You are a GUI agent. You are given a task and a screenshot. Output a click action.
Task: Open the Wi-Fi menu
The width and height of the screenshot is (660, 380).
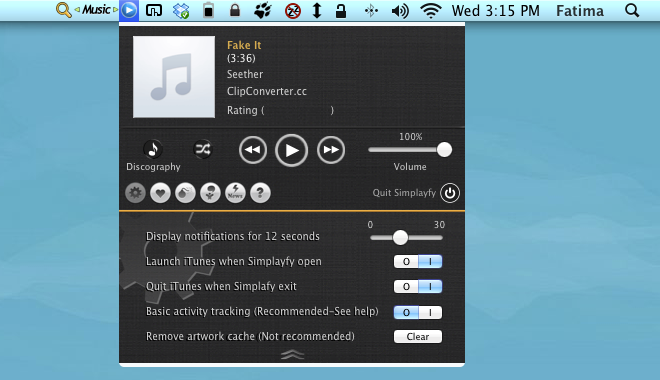[x=431, y=11]
